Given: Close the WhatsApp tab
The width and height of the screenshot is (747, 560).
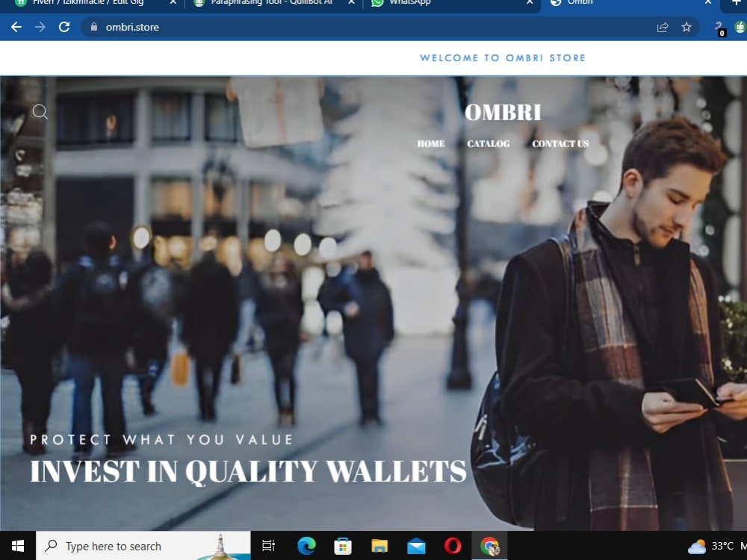Looking at the screenshot, I should (x=530, y=3).
